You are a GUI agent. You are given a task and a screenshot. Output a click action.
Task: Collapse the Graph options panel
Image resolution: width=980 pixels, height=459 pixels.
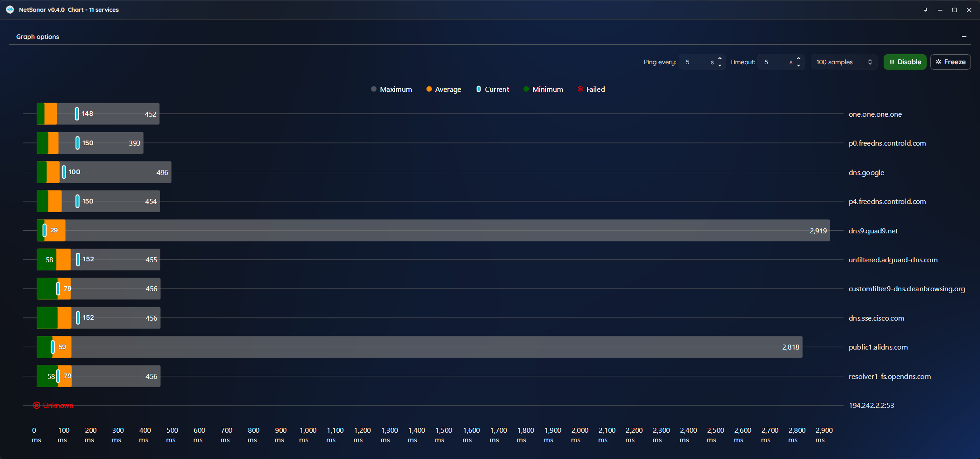tap(964, 37)
